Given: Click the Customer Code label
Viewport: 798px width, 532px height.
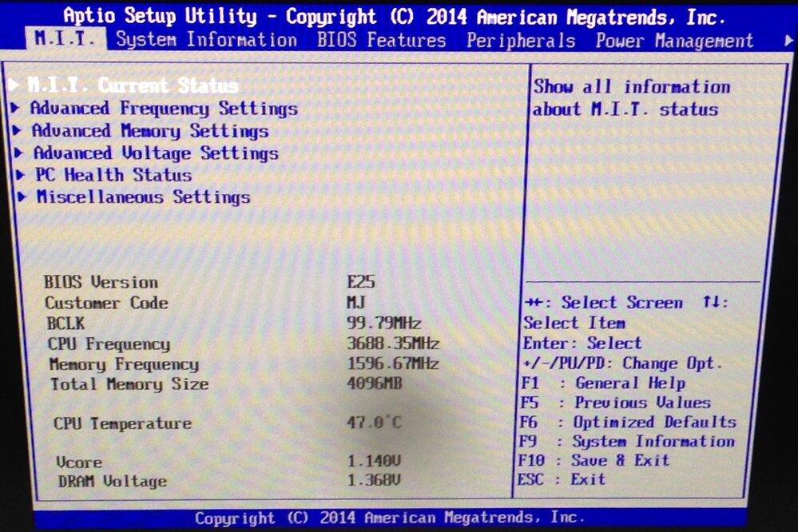Looking at the screenshot, I should (106, 303).
